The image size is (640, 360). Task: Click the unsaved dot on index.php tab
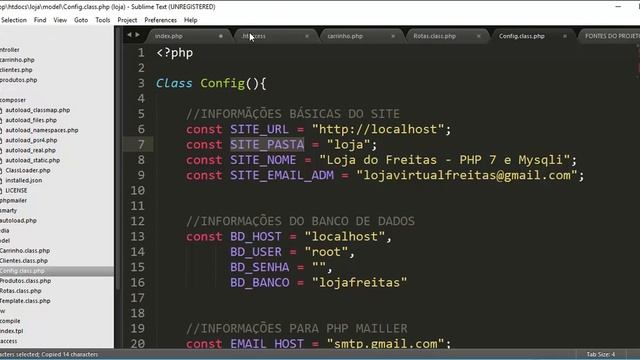point(221,36)
